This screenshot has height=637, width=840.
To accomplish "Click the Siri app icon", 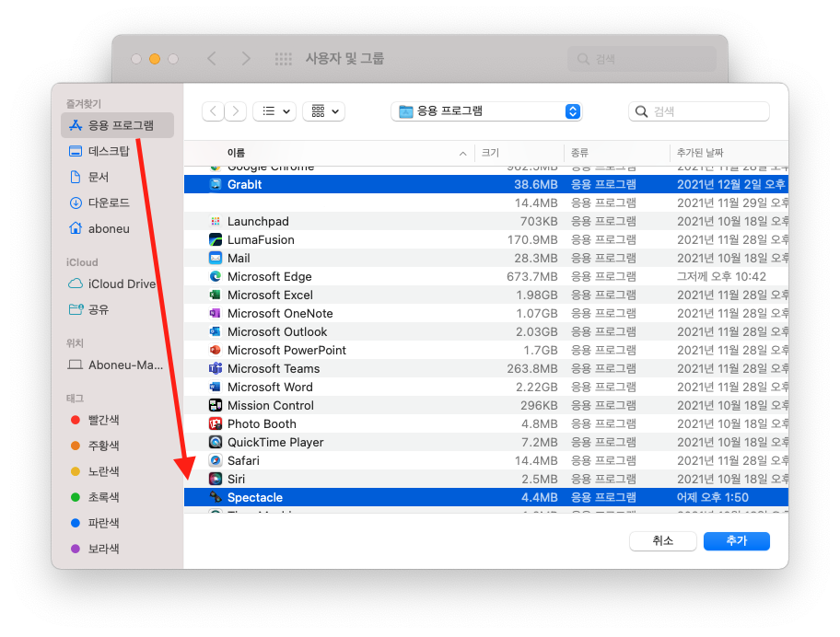I will pos(216,479).
